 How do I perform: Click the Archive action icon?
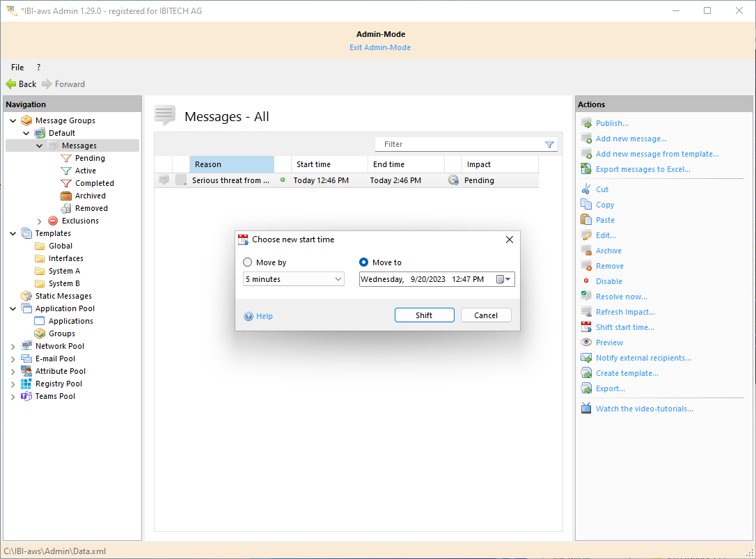pos(586,251)
